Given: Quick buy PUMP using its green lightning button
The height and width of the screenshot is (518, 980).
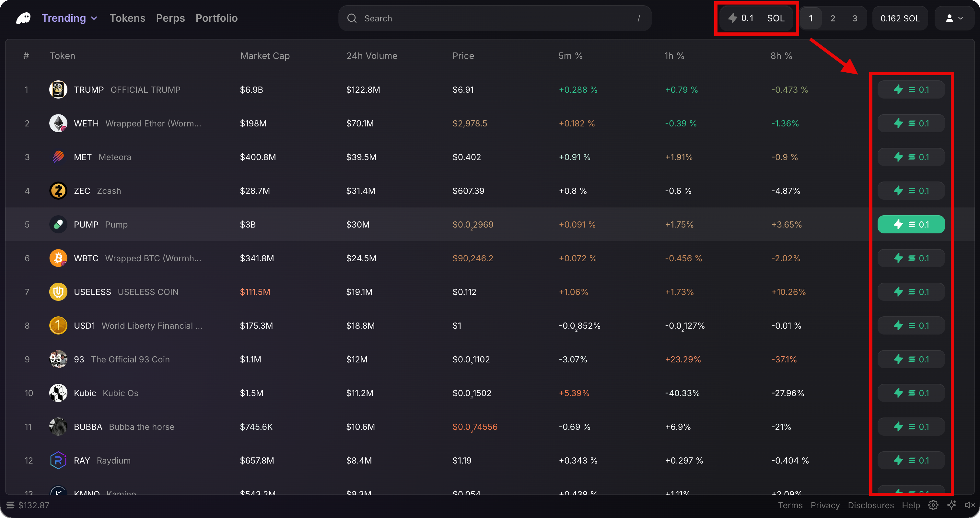Looking at the screenshot, I should click(911, 224).
